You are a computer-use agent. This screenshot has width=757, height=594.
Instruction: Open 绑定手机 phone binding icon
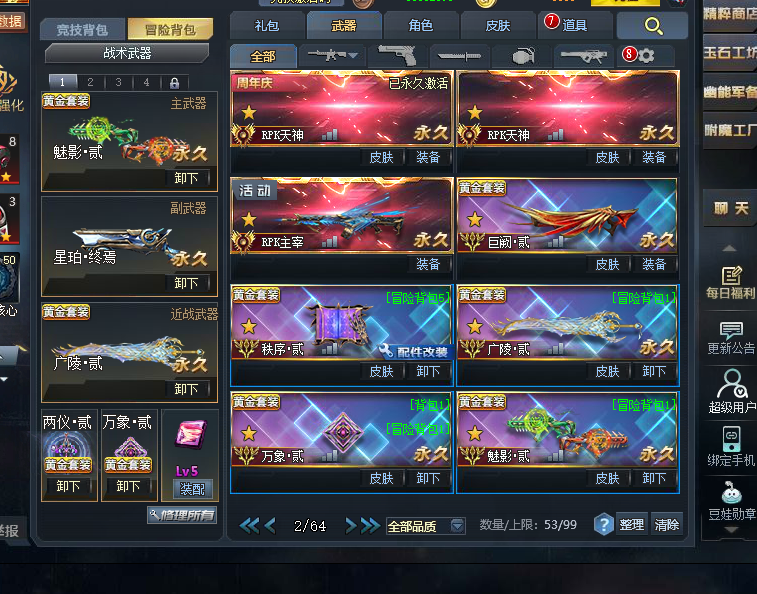[730, 446]
